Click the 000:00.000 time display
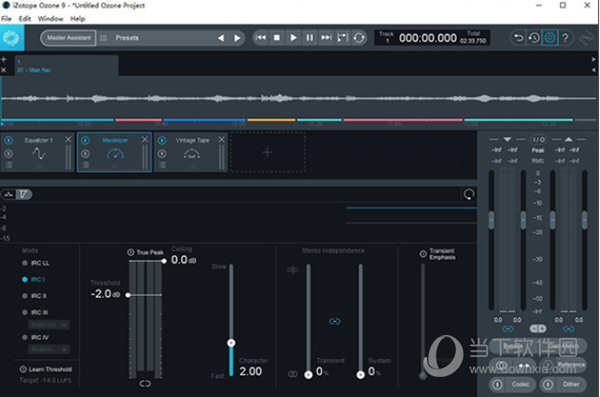This screenshot has width=600, height=397. point(428,38)
